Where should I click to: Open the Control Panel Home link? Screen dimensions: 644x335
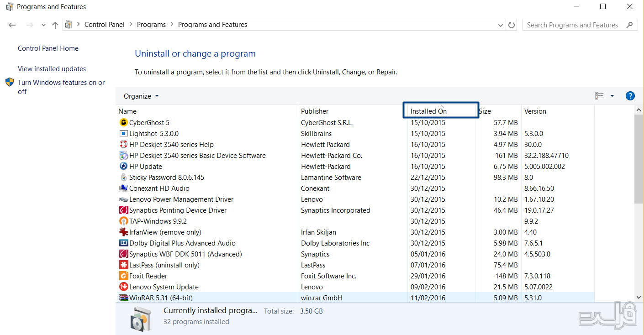(48, 48)
